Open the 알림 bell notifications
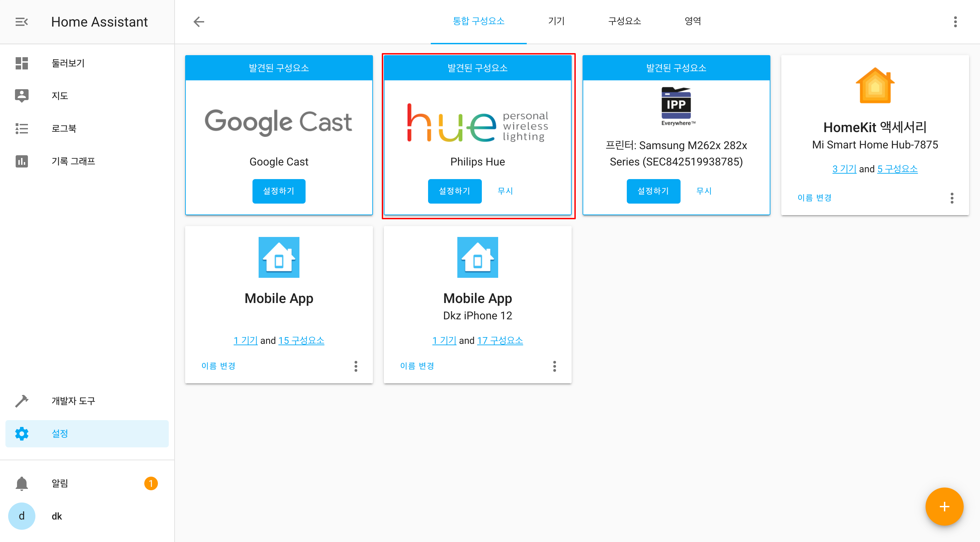 tap(22, 483)
